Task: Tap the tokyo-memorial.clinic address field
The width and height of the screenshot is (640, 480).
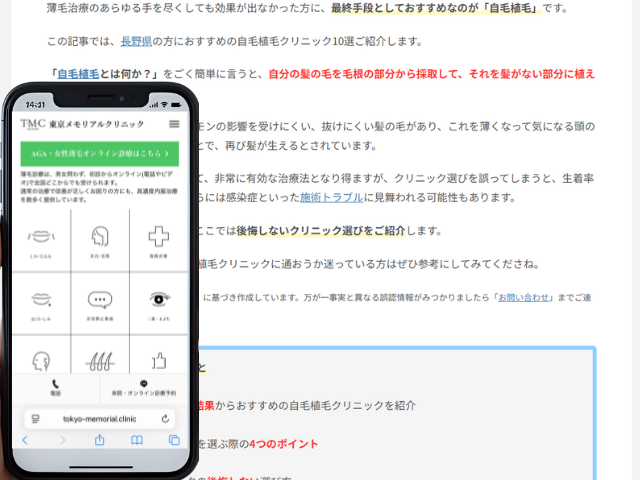Action: 98,418
